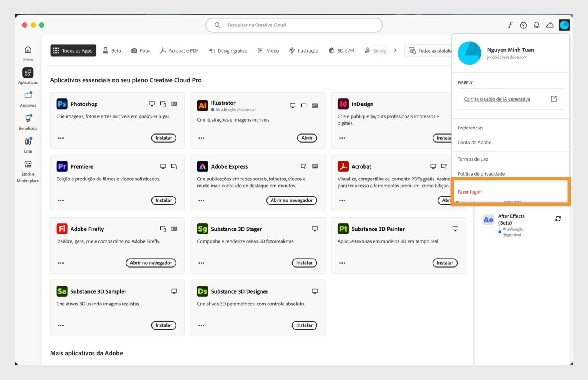588x380 pixels.
Task: Click Confira o saldo de IA generativa link
Action: coord(497,99)
